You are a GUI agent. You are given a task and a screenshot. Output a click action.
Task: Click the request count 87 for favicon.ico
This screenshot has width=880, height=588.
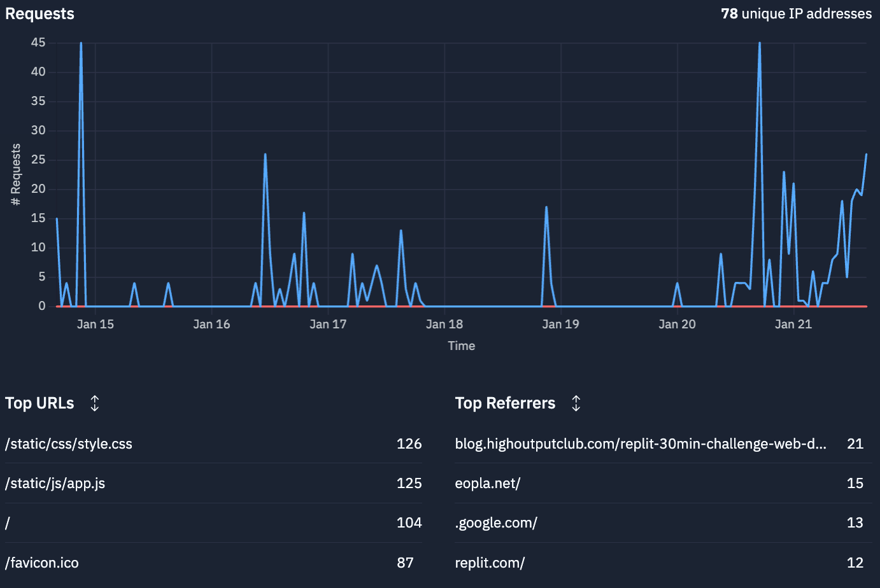click(x=405, y=563)
